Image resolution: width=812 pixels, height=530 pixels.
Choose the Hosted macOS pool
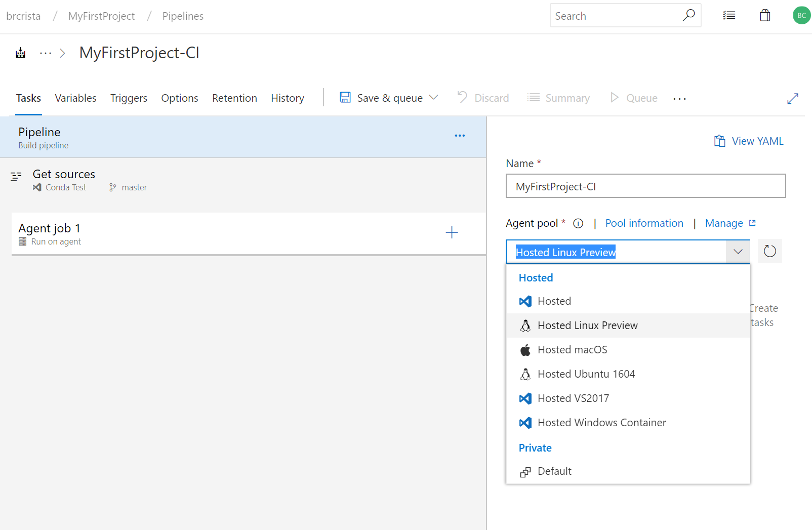pyautogui.click(x=628, y=350)
